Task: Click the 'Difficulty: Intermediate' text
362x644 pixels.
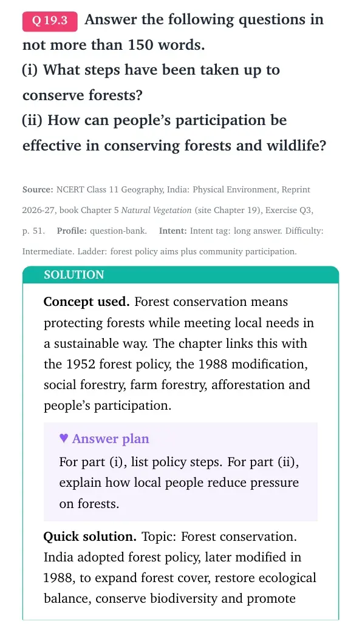Action: coord(173,241)
